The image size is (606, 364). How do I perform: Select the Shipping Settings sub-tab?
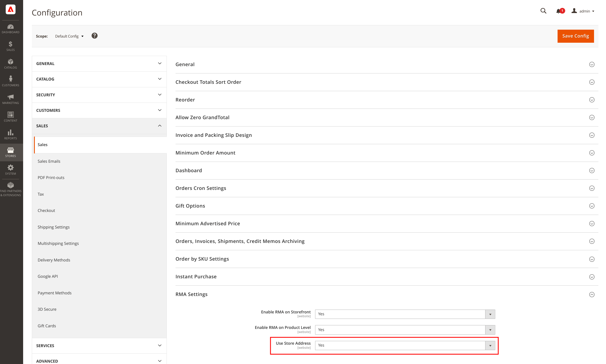(x=100, y=227)
